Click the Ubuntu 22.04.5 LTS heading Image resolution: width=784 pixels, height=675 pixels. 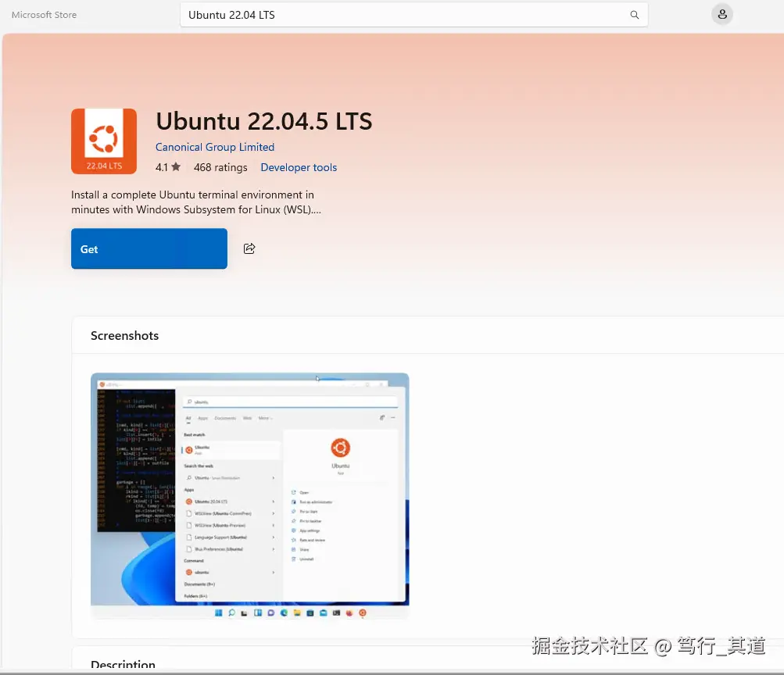[264, 121]
